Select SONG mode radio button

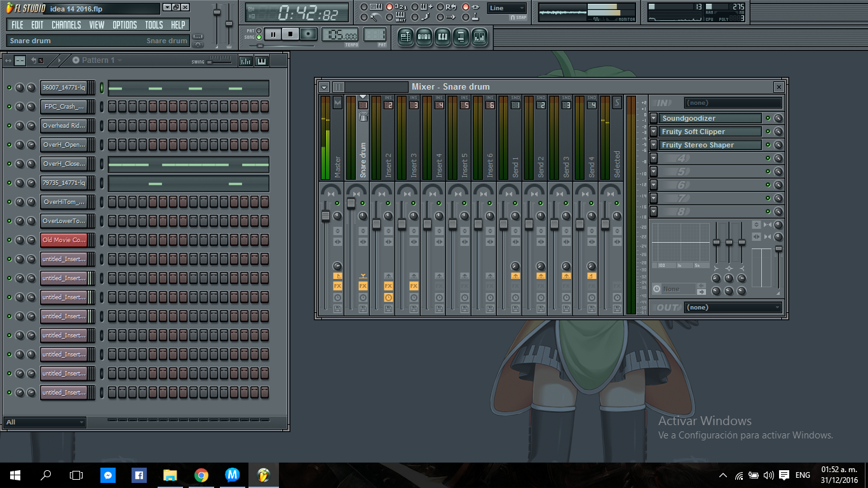tap(259, 37)
